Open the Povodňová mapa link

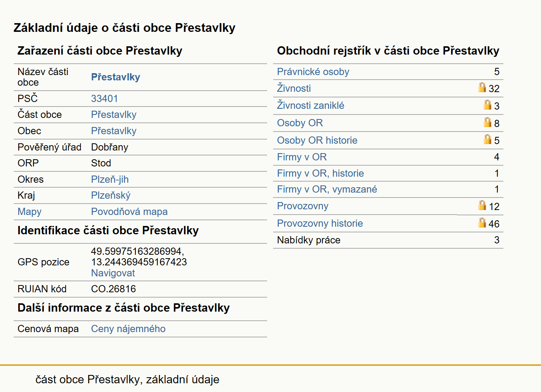(x=129, y=212)
